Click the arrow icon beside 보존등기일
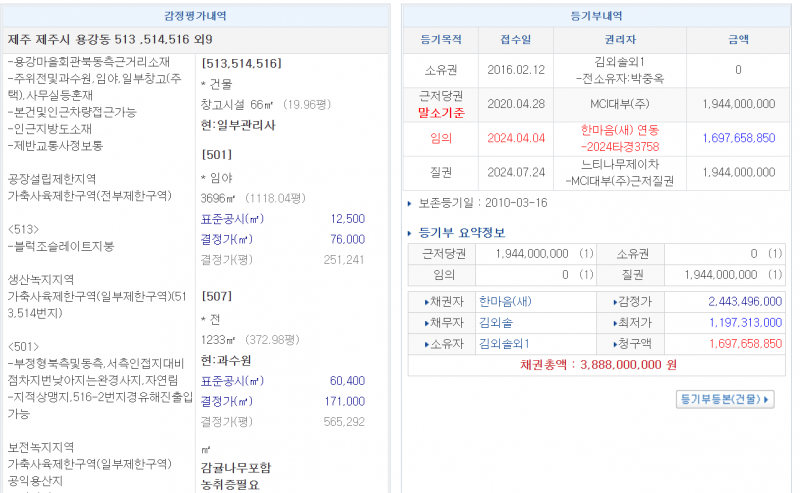The height and width of the screenshot is (493, 800). point(411,203)
